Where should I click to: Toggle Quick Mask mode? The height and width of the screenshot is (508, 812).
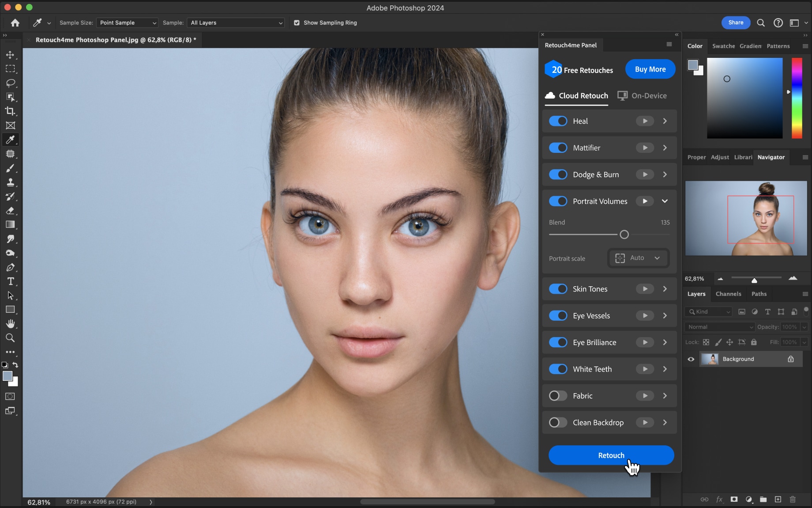coord(10,396)
